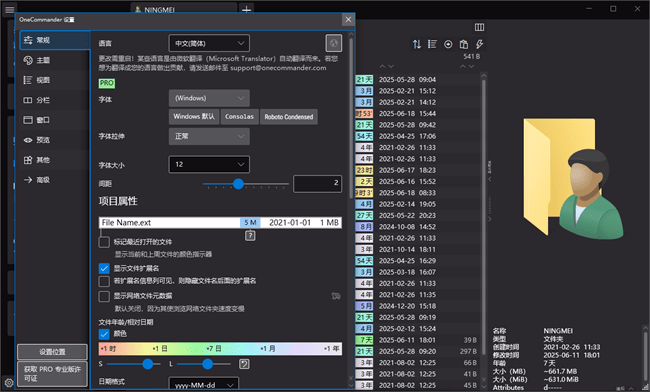The image size is (650, 392).
Task: Switch to the 视图 settings tab
Action: pyautogui.click(x=54, y=80)
